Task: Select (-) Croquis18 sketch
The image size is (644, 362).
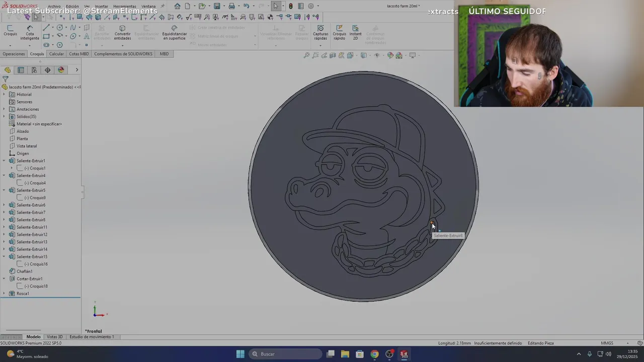Action: (x=33, y=286)
